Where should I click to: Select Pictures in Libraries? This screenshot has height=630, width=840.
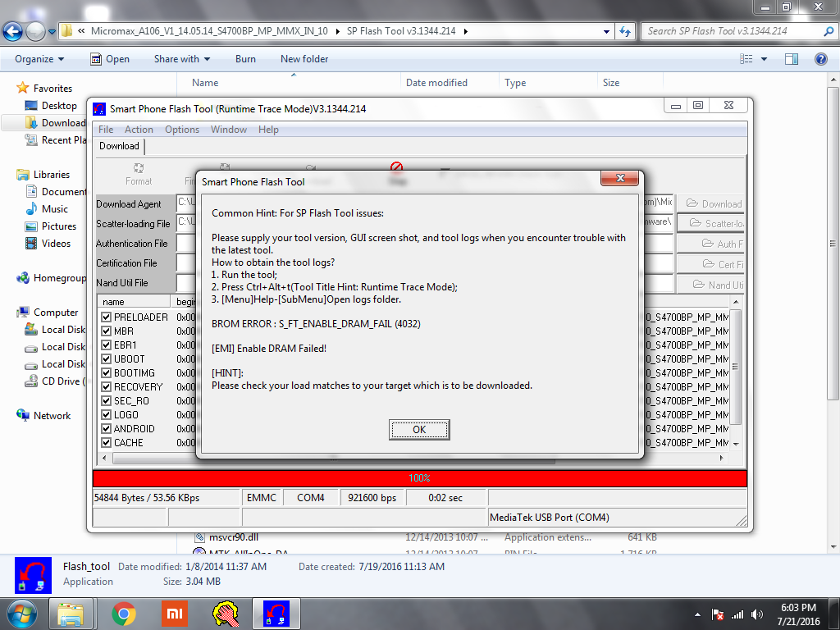point(51,226)
